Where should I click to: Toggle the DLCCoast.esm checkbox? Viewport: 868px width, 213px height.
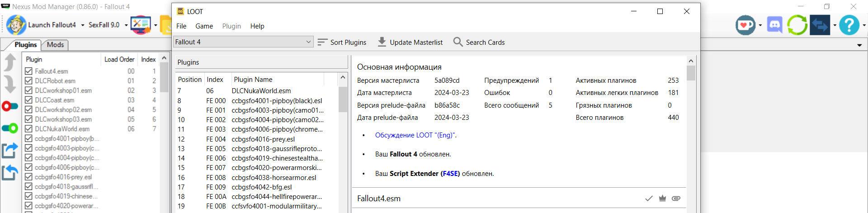click(x=29, y=100)
